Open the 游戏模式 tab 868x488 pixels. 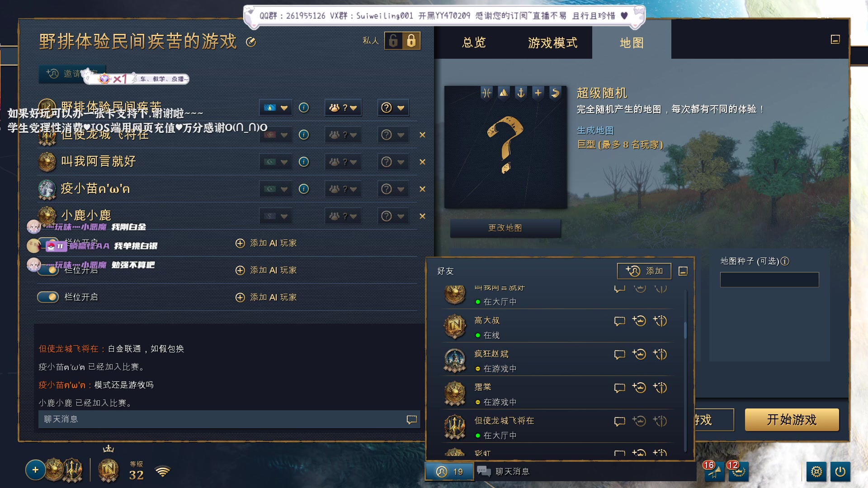[x=552, y=42]
